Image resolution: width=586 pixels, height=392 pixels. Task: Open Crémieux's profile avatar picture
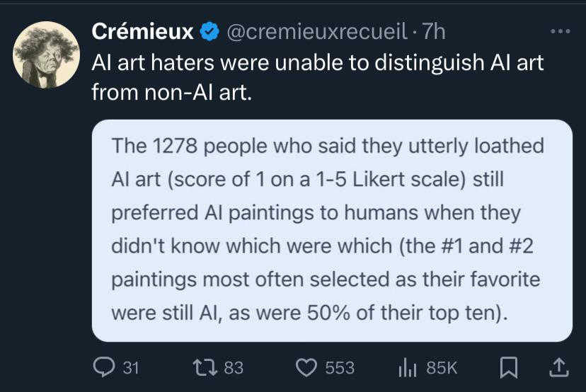coord(46,54)
